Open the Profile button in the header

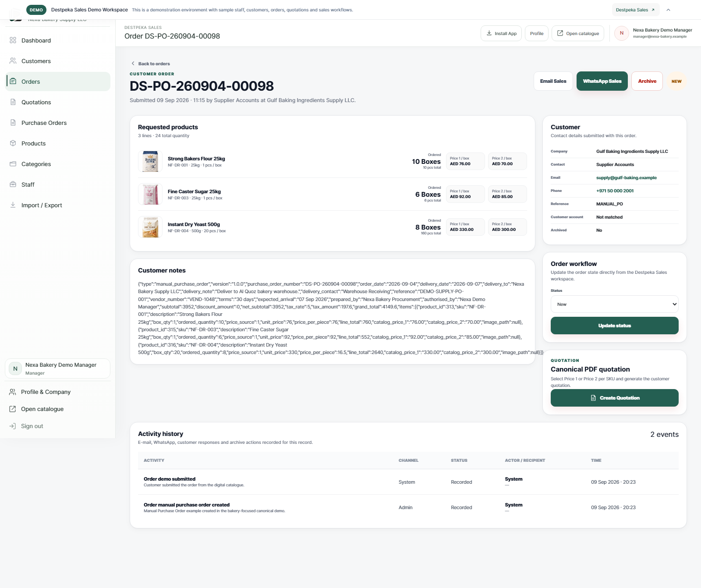[536, 33]
